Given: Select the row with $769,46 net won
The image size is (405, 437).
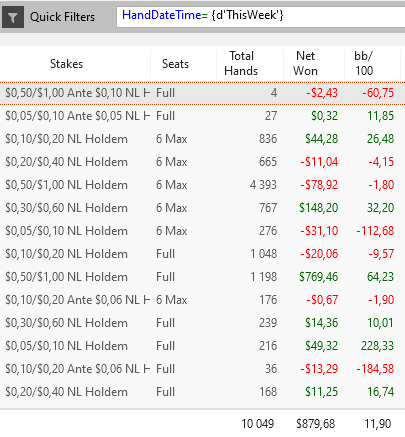Looking at the screenshot, I should point(202,277).
